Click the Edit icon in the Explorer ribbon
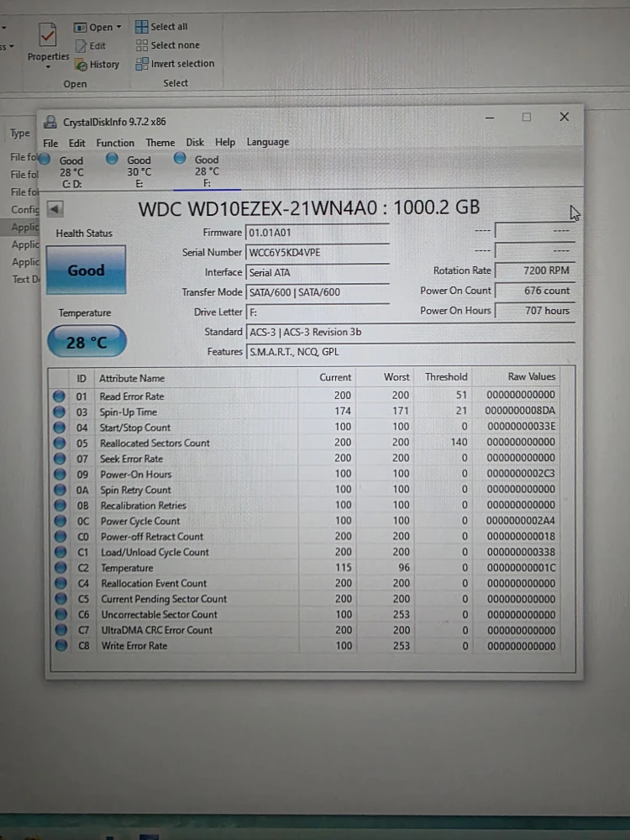 pos(81,45)
